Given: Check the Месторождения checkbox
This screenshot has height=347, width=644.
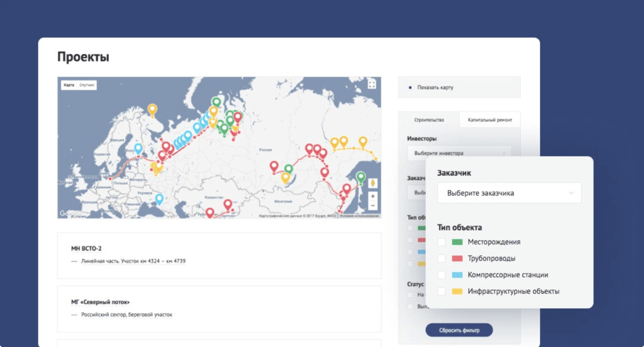Looking at the screenshot, I should click(x=441, y=242).
